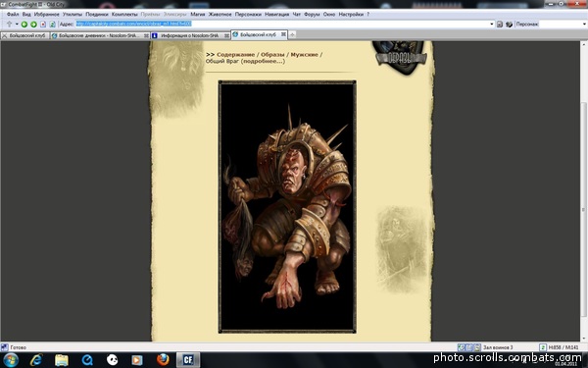Image resolution: width=588 pixels, height=368 pixels.
Task: Open the Персонажи menu
Action: (248, 15)
